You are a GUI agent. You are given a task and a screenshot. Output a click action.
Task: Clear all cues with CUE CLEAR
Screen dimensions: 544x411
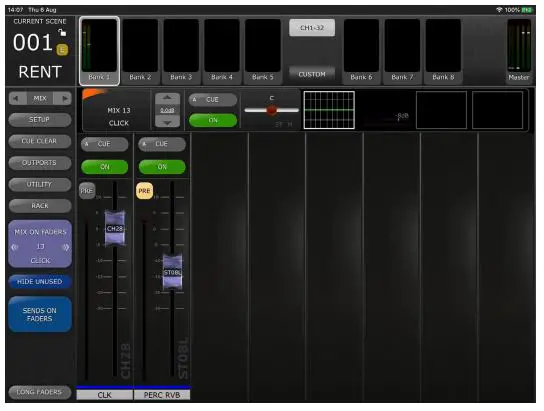point(40,142)
